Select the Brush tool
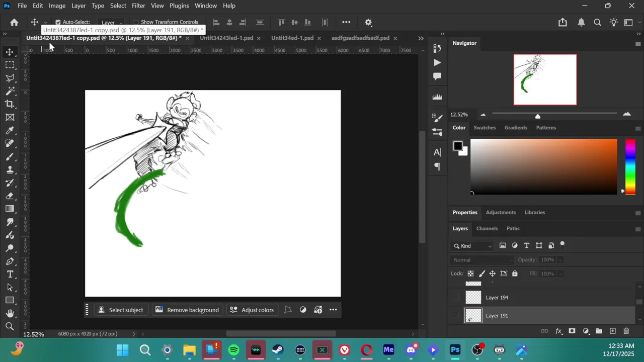 point(10,156)
